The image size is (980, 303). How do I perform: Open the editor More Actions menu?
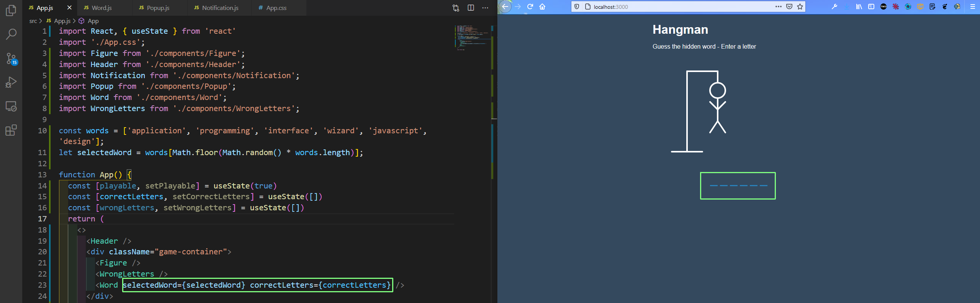coord(485,8)
